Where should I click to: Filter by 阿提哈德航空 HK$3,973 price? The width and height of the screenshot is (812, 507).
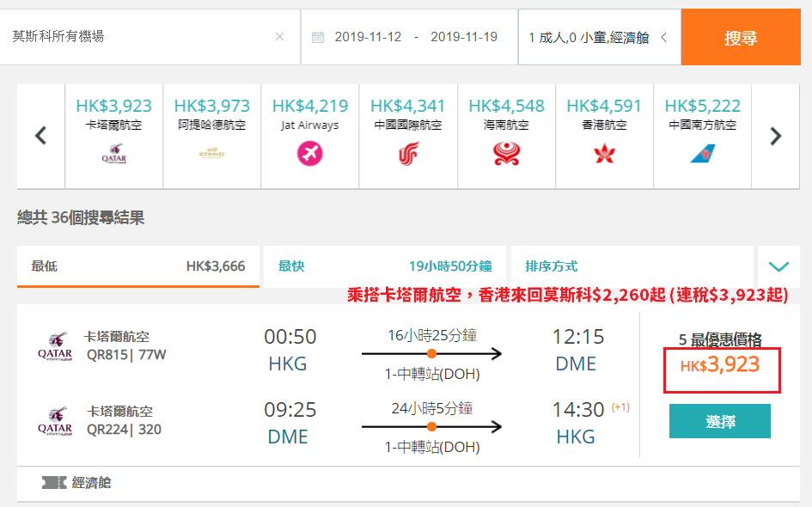coord(211,106)
